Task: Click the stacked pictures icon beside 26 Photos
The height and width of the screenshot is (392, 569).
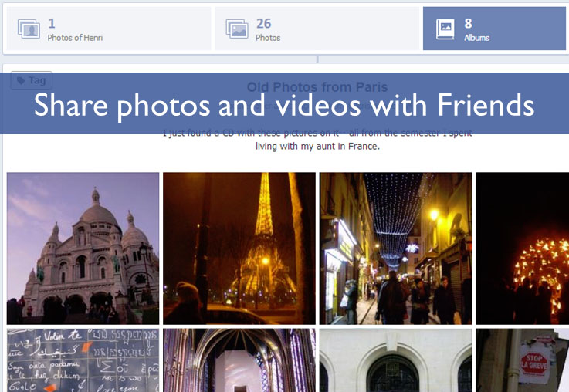Action: point(237,29)
